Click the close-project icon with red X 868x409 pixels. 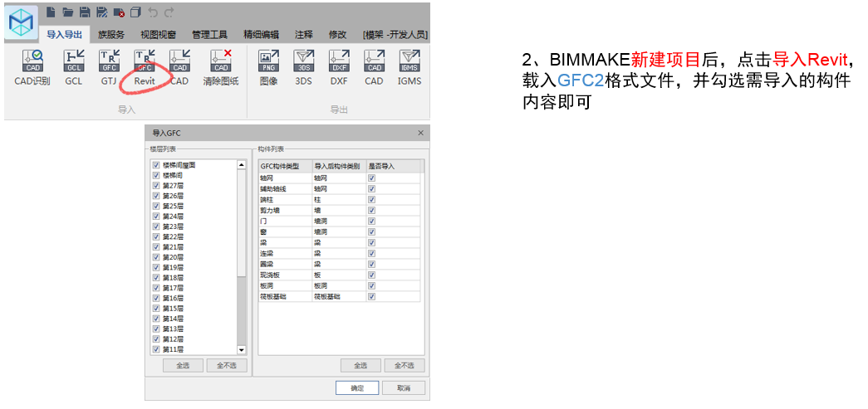click(x=119, y=12)
